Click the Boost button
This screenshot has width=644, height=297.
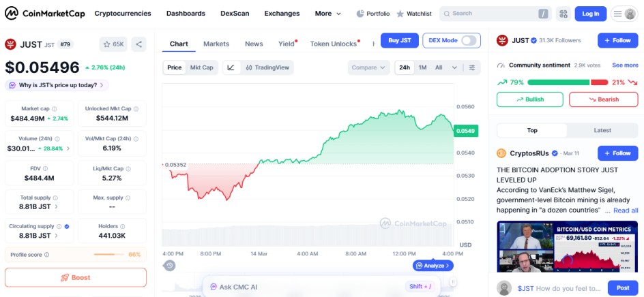pos(76,278)
